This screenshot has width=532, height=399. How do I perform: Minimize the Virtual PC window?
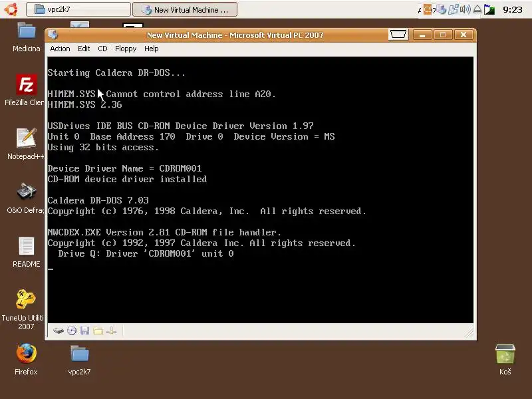point(422,35)
